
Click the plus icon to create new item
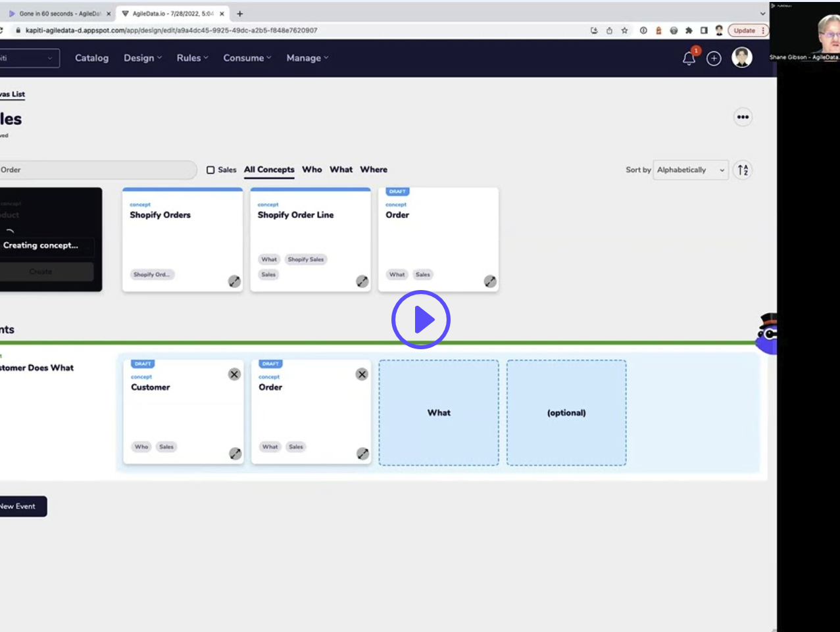(715, 58)
